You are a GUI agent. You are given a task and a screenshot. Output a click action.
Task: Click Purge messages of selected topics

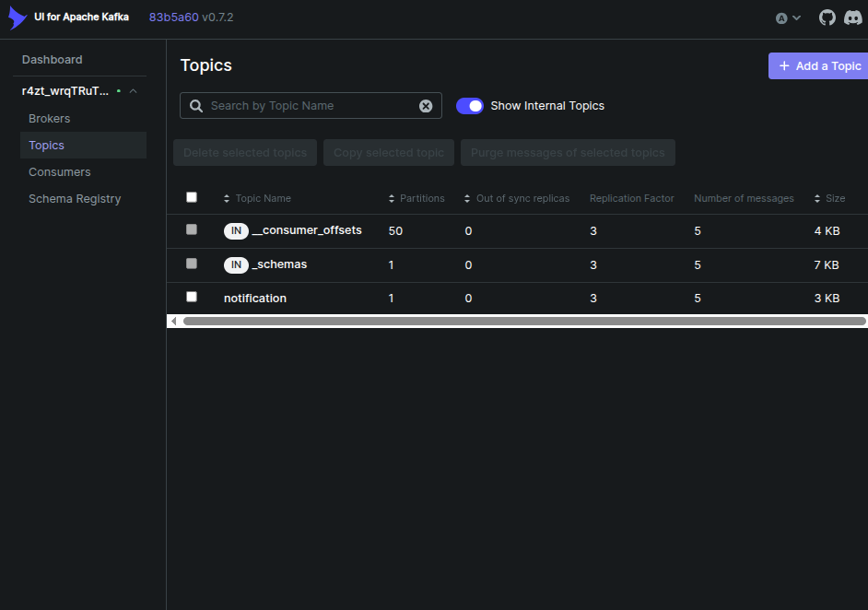tap(568, 153)
